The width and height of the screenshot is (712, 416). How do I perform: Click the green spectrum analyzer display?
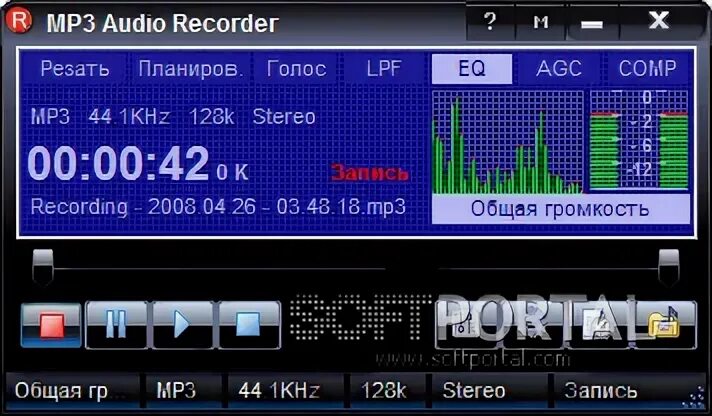pyautogui.click(x=508, y=142)
